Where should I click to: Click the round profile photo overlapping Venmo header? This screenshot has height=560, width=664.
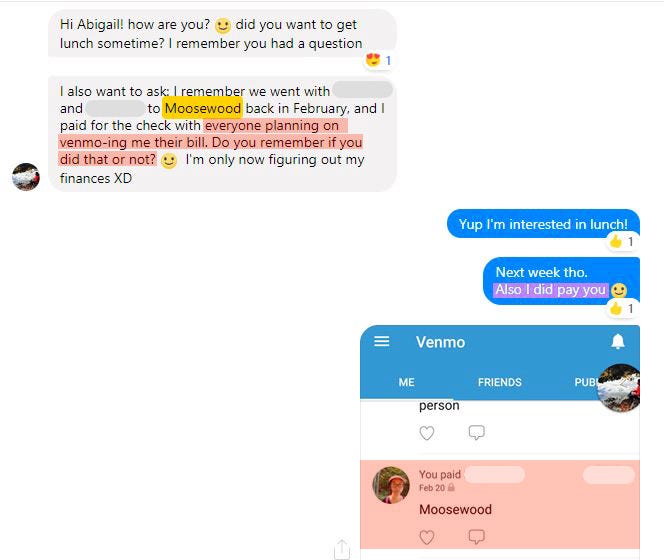[x=619, y=388]
